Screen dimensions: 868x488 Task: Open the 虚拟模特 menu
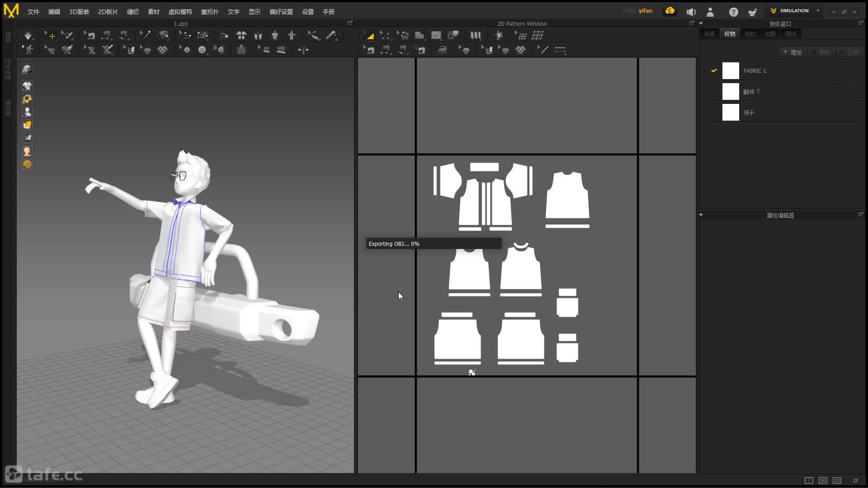pyautogui.click(x=180, y=12)
